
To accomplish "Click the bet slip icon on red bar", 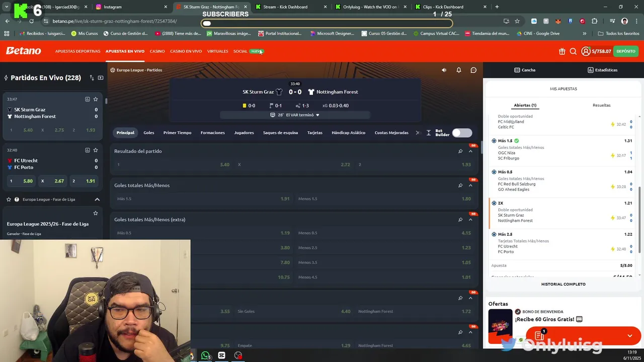I will pos(539,335).
